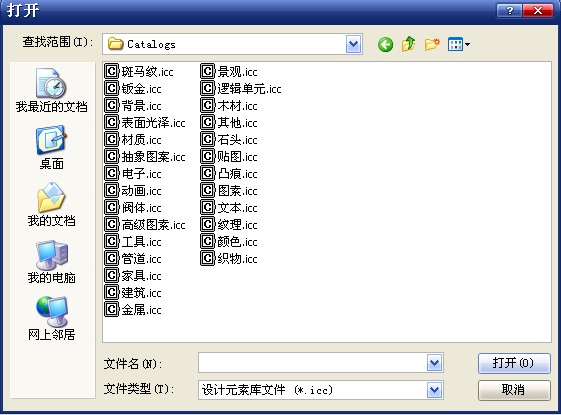Expand the 查找范围 Catalogs dropdown

click(x=353, y=44)
